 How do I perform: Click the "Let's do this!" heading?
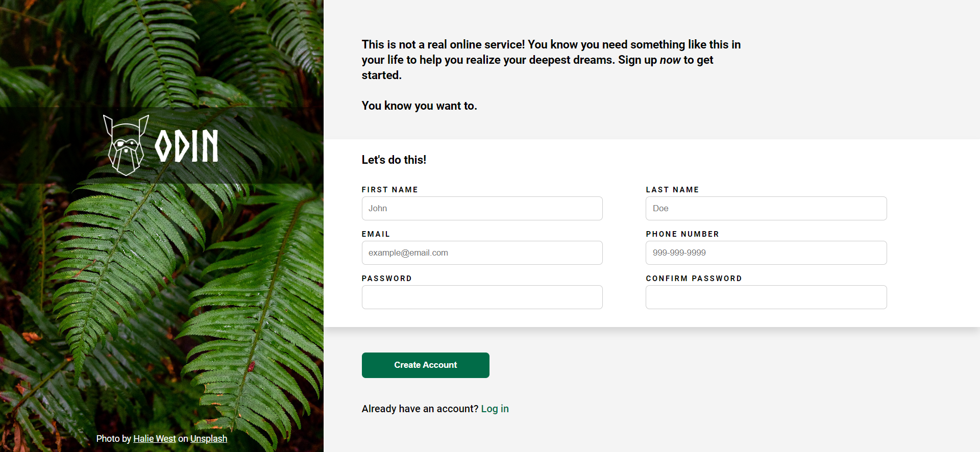tap(394, 160)
